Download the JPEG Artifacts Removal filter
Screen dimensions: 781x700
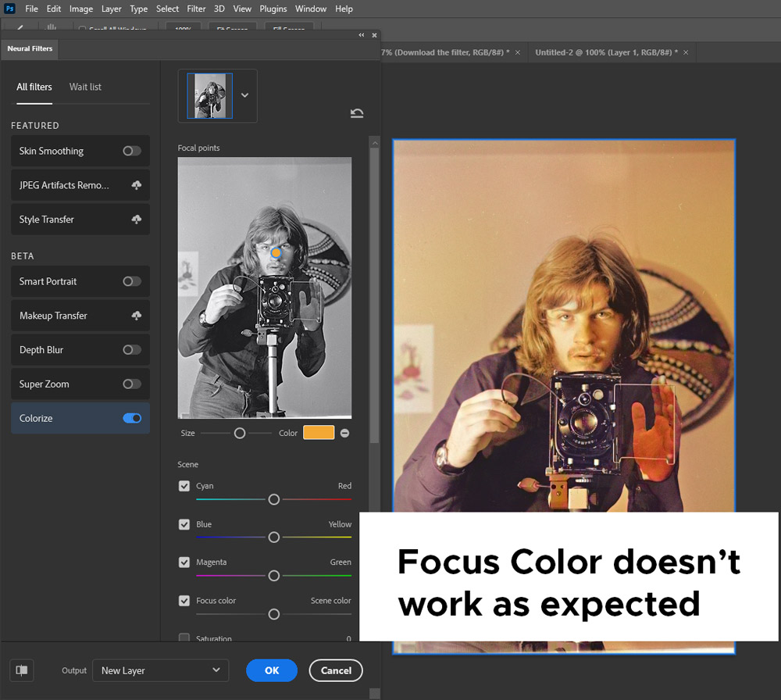pyautogui.click(x=137, y=185)
